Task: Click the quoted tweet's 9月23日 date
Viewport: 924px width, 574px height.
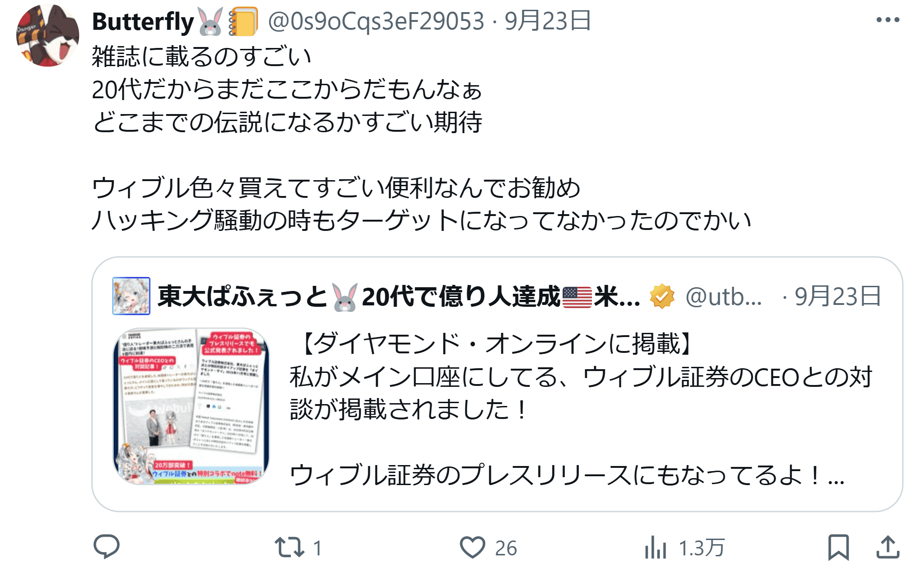Action: (837, 297)
